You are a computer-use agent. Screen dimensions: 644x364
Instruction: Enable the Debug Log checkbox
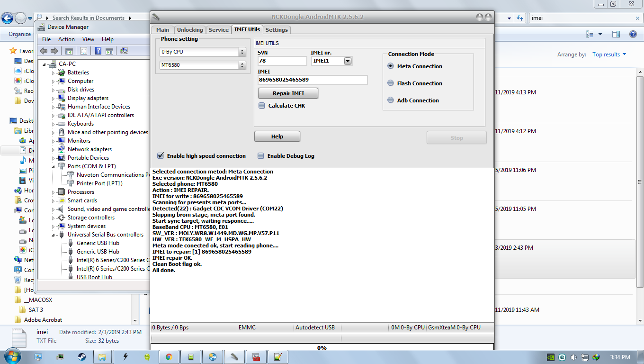pyautogui.click(x=261, y=155)
